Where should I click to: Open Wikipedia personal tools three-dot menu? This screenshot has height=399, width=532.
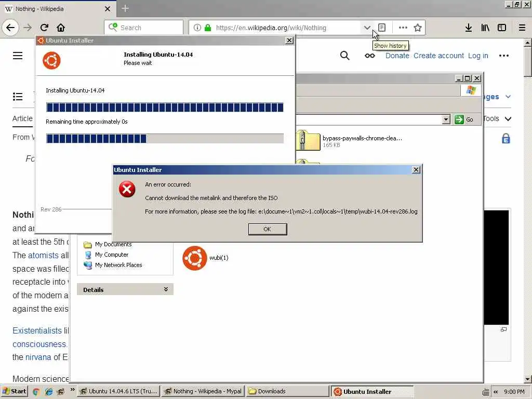503,56
